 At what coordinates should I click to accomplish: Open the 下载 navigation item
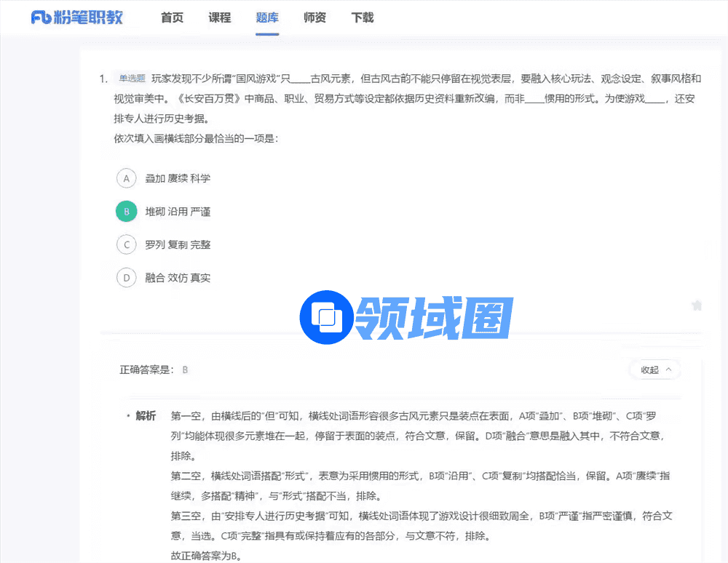pyautogui.click(x=363, y=17)
